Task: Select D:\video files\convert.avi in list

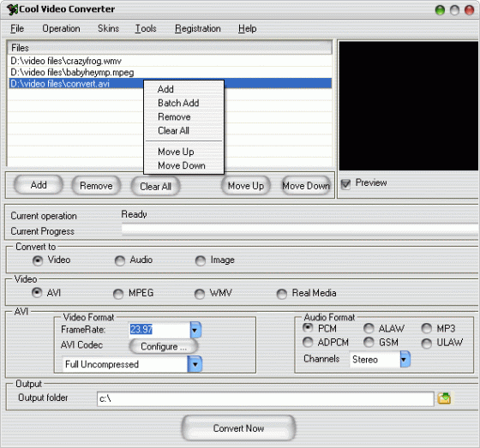Action: 171,84
